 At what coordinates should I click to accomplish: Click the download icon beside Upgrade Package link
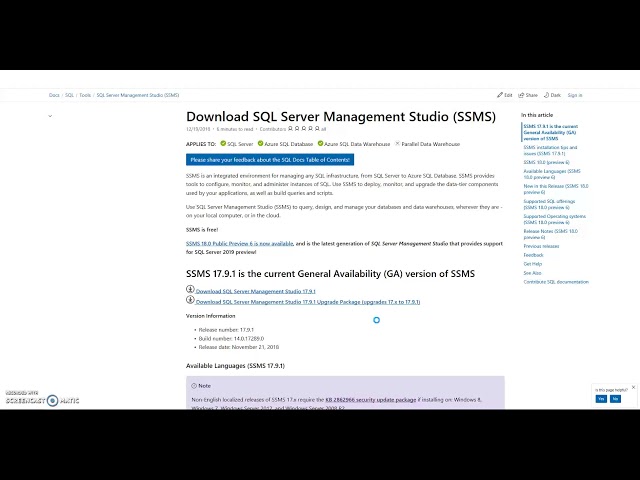190,300
